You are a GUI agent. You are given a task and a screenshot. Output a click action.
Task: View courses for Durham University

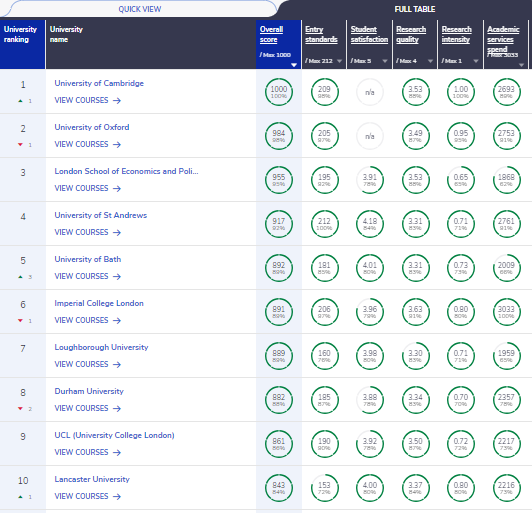[88, 408]
